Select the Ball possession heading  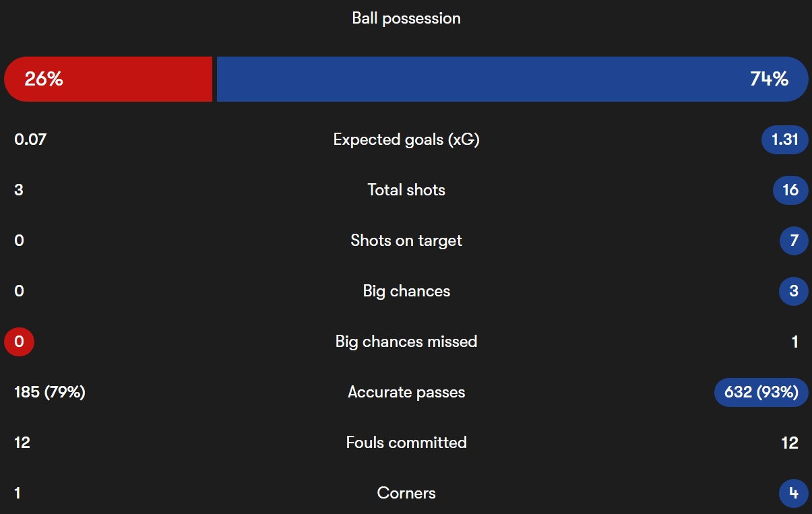[x=406, y=18]
